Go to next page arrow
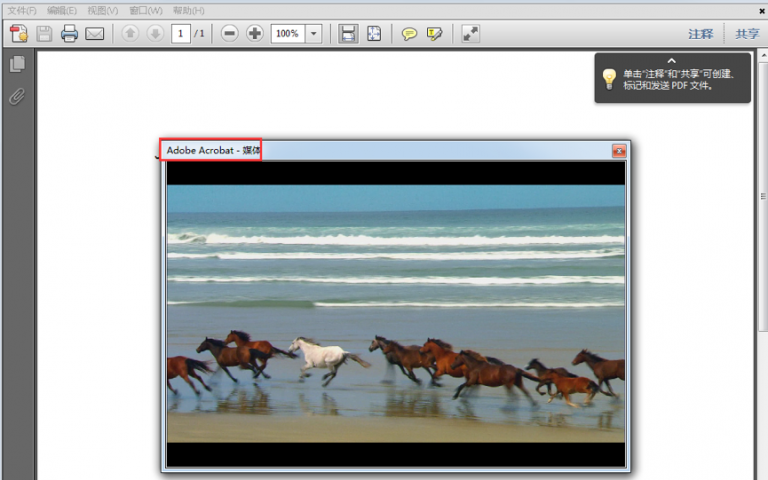 pos(155,33)
